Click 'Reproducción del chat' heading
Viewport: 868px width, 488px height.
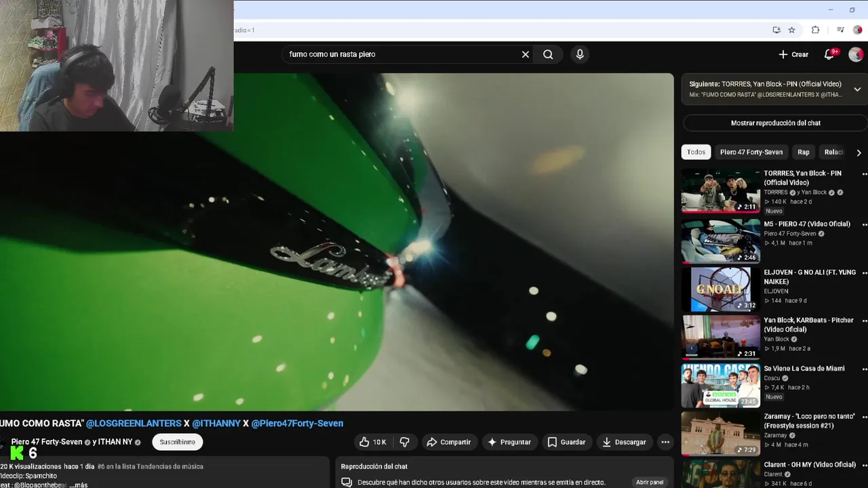(x=374, y=466)
